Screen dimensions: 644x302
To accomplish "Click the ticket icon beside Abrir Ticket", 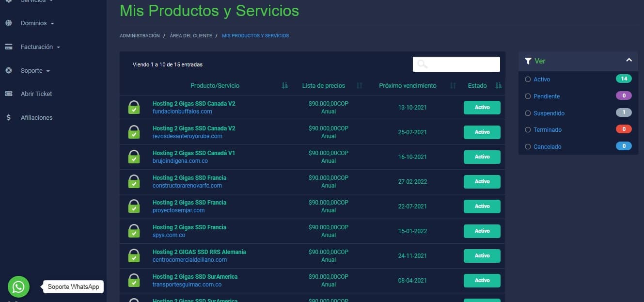I will click(x=8, y=94).
